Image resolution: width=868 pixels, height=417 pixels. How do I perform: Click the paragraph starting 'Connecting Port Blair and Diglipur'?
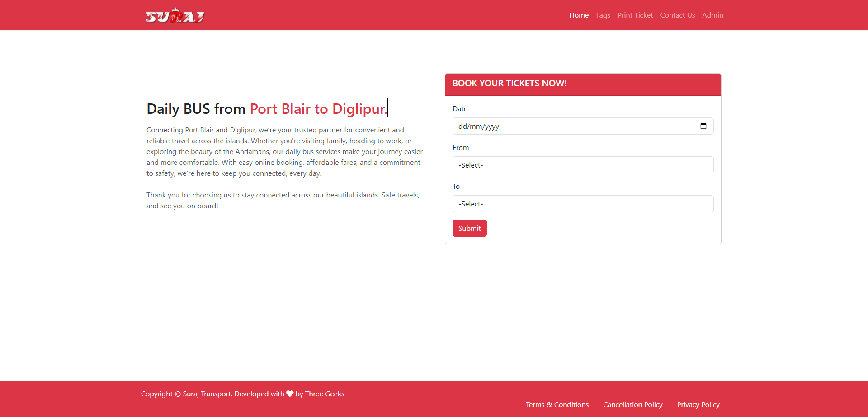(285, 151)
